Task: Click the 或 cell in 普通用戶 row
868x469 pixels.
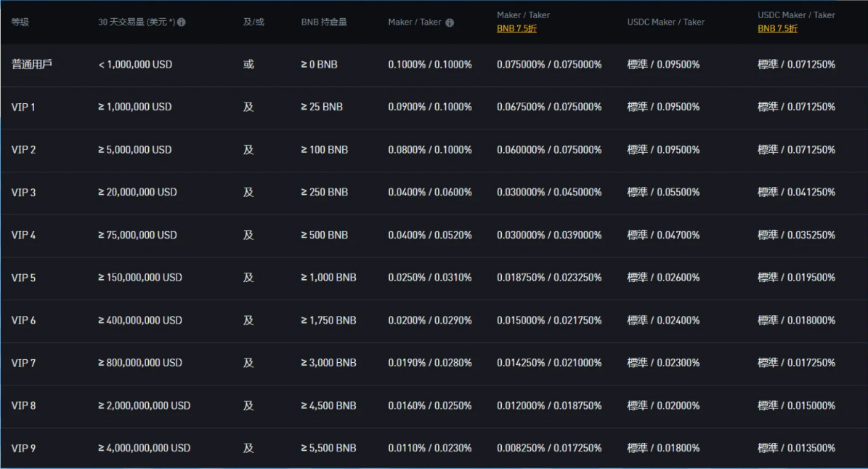Action: (x=248, y=64)
